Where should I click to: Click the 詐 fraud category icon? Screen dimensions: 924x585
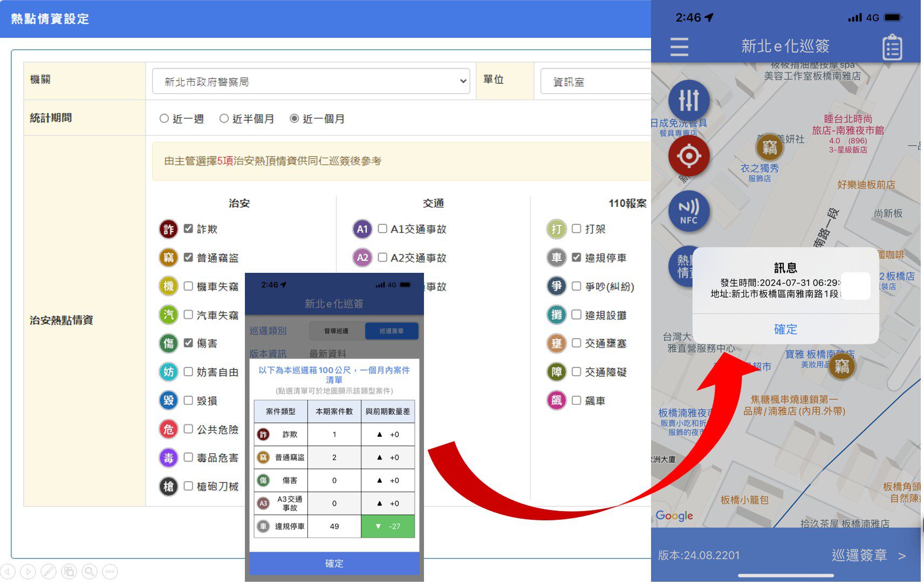click(x=168, y=229)
